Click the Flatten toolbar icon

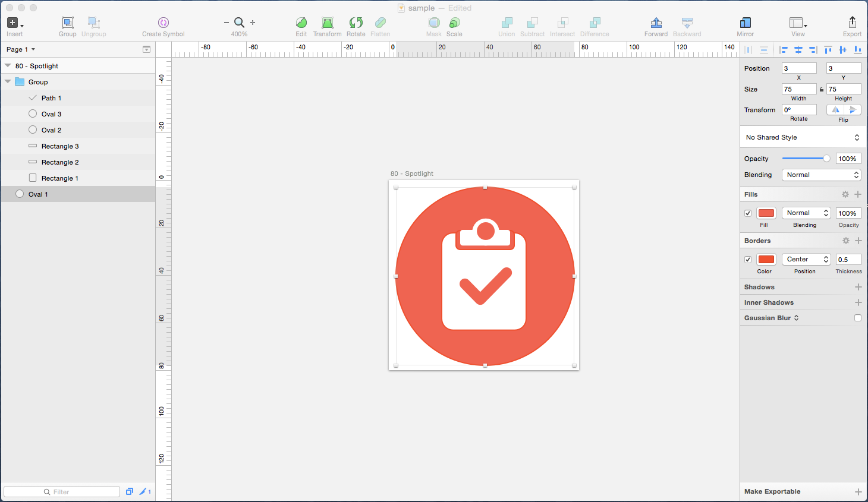point(380,23)
